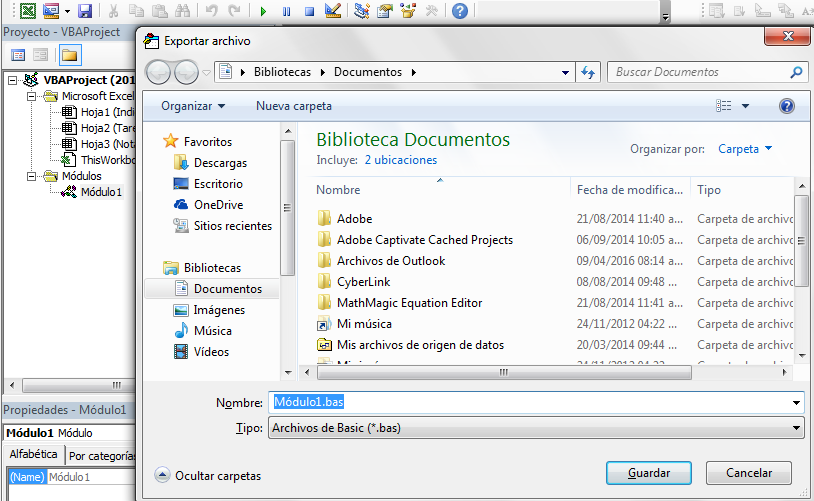
Task: Switch to the Por categorías properties tab
Action: [101, 456]
